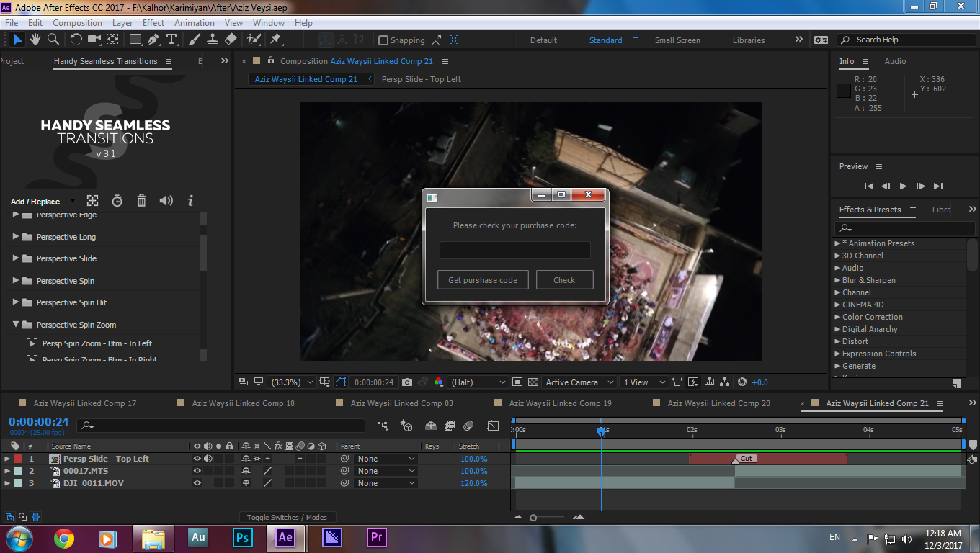This screenshot has height=553, width=980.
Task: Expand the Perspective Long folder
Action: coord(16,236)
